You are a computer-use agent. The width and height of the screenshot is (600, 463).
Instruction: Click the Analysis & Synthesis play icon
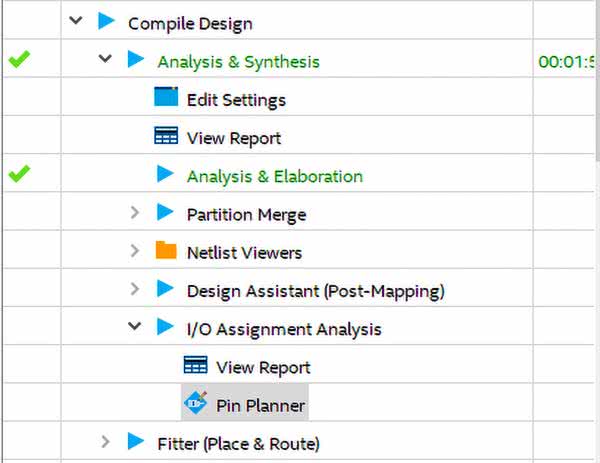pos(137,60)
